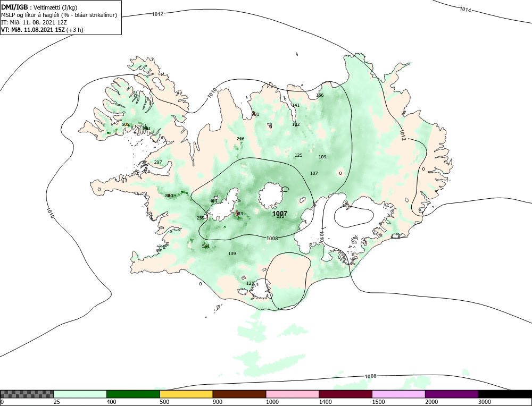Select the 880 value on the map

[x=169, y=196]
